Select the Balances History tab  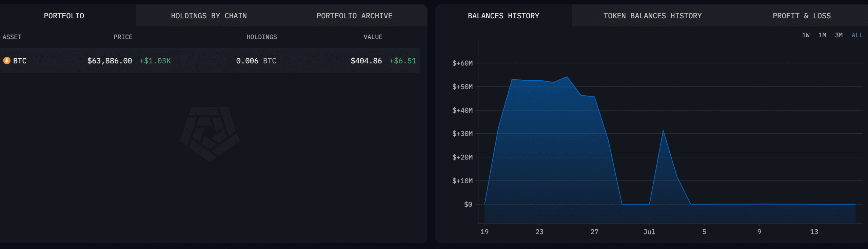[x=504, y=16]
